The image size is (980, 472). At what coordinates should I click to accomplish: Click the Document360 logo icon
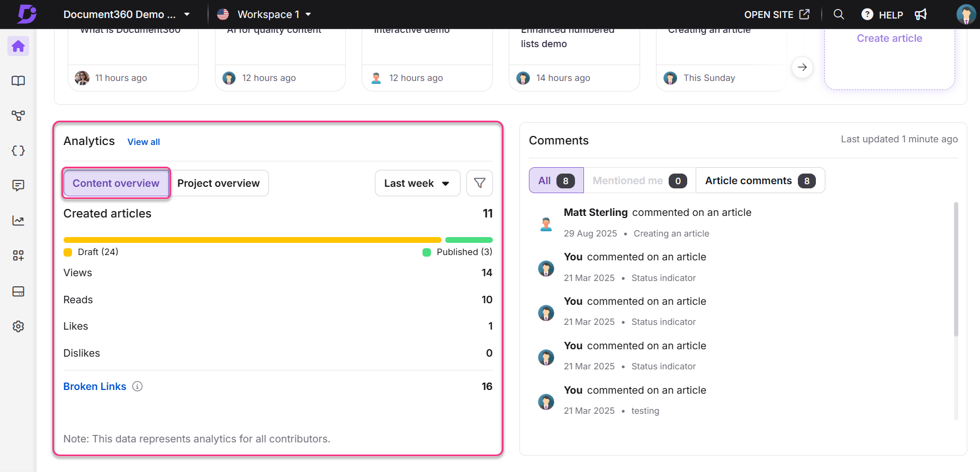pos(26,14)
